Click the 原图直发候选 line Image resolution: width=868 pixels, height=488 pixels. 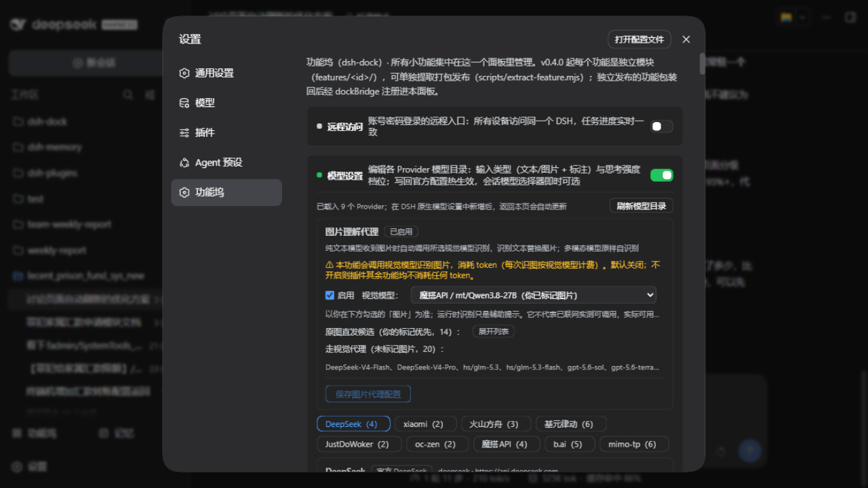pyautogui.click(x=393, y=332)
